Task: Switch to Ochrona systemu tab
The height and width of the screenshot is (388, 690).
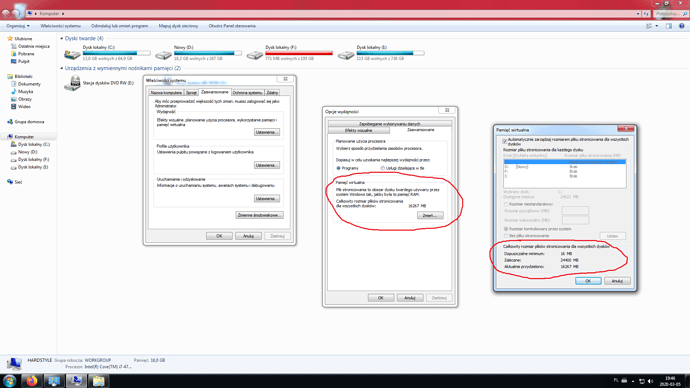Action: point(247,92)
